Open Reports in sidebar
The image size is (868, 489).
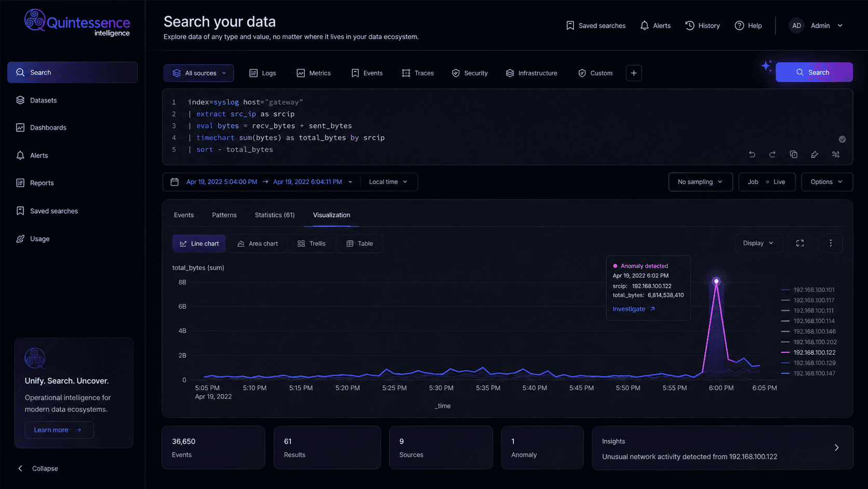click(x=72, y=183)
